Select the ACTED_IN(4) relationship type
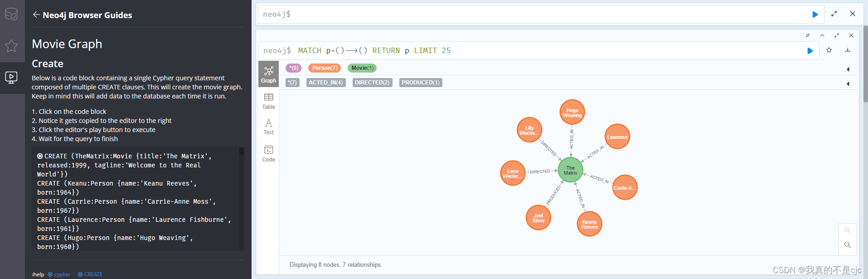The height and width of the screenshot is (279, 868). pos(326,83)
